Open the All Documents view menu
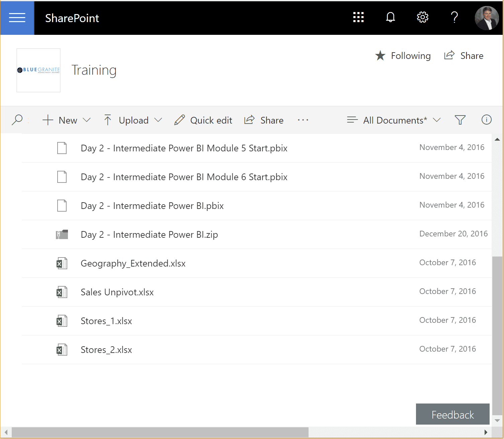Screen dimensions: 504x439 pyautogui.click(x=394, y=120)
